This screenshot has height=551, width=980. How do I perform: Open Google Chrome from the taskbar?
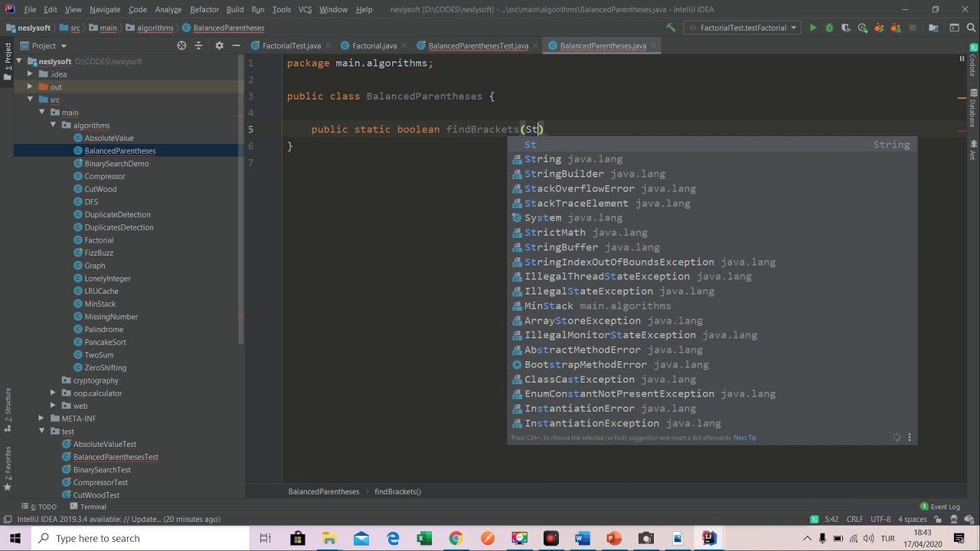coord(456,538)
